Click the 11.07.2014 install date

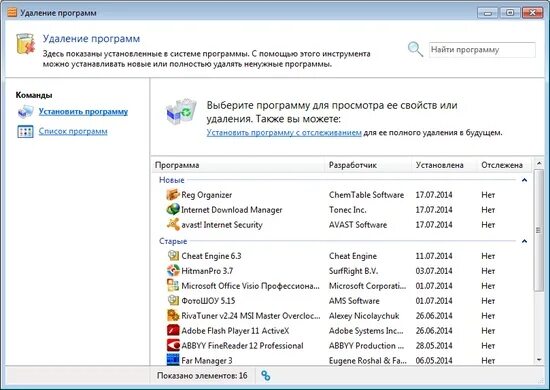tap(434, 256)
